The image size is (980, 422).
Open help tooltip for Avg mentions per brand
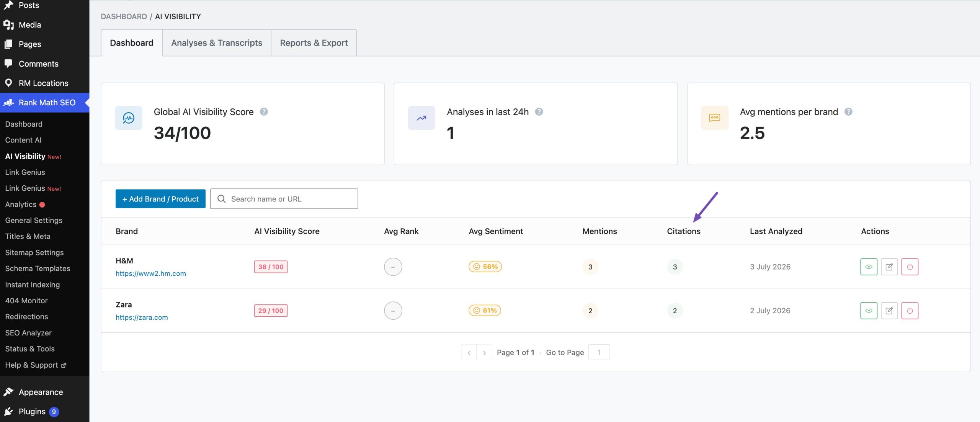[x=848, y=112]
